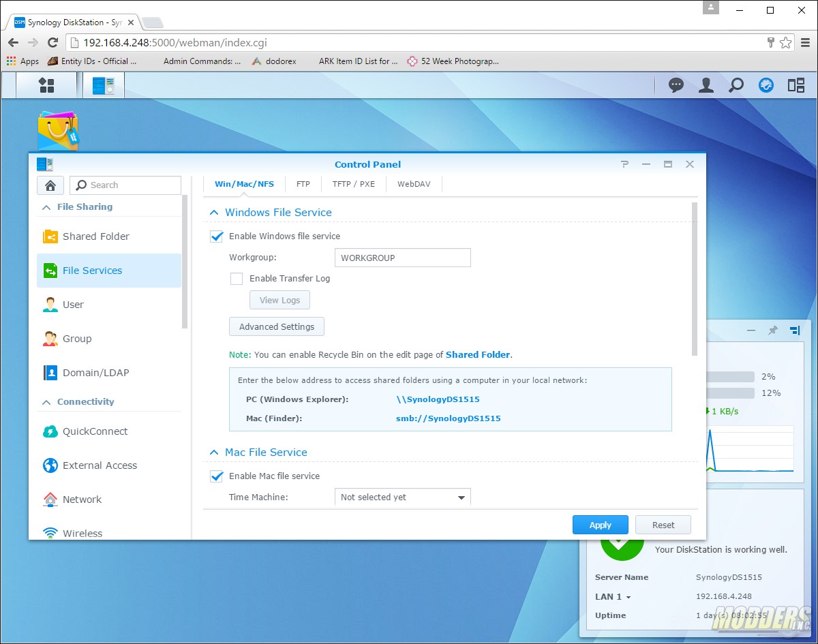Click the 2% usage progress bar
The height and width of the screenshot is (644, 818).
[730, 377]
